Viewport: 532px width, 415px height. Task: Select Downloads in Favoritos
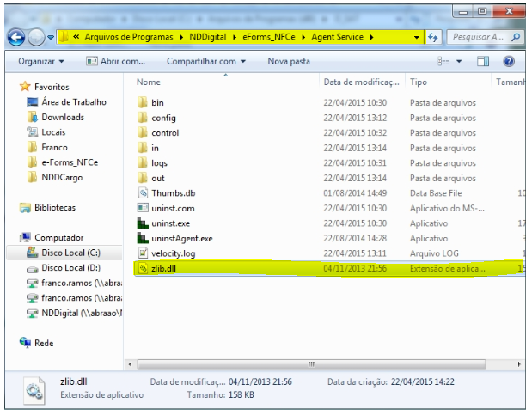pos(62,117)
